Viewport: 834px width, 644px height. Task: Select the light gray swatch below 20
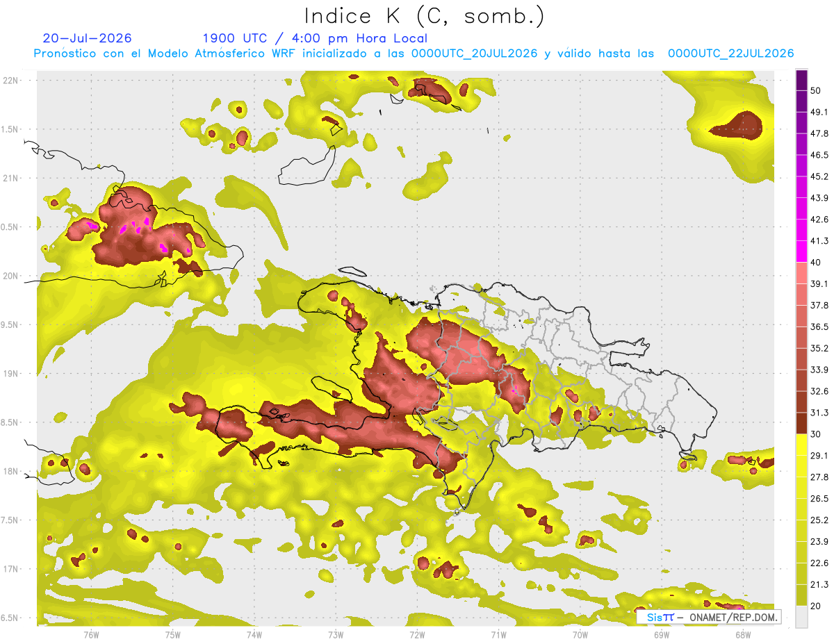click(x=802, y=616)
